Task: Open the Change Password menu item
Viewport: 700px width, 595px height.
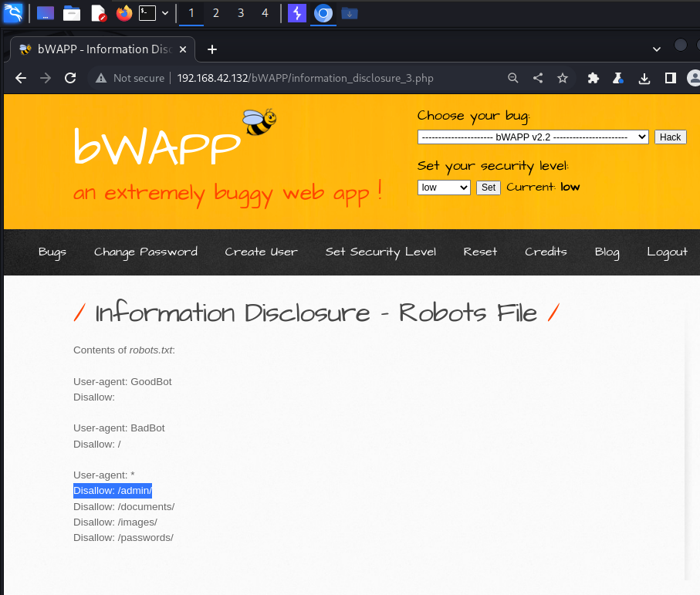Action: (x=146, y=252)
